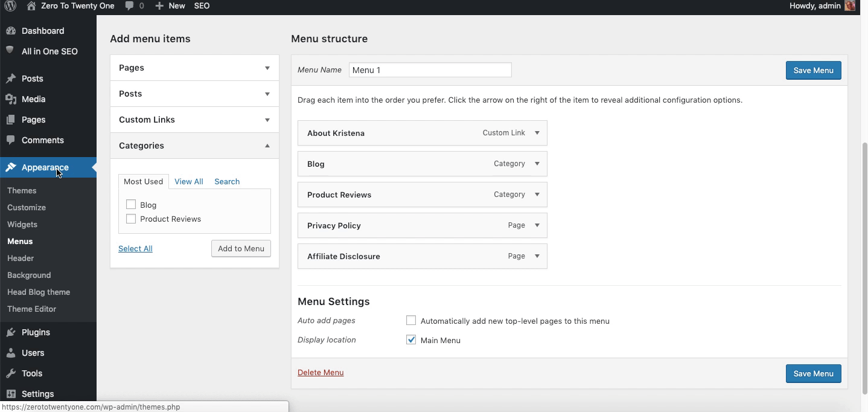Image resolution: width=868 pixels, height=412 pixels.
Task: Click Howdy, admin account text
Action: [815, 6]
